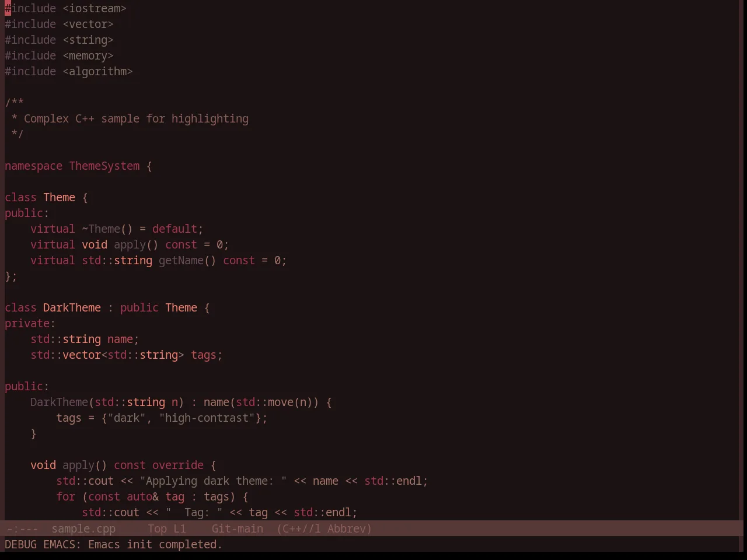Click the C++//l major mode indicator

299,528
